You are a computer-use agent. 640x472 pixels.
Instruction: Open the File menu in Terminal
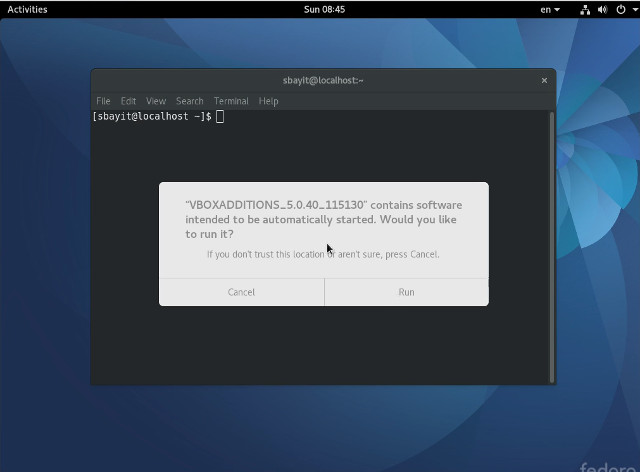tap(103, 101)
